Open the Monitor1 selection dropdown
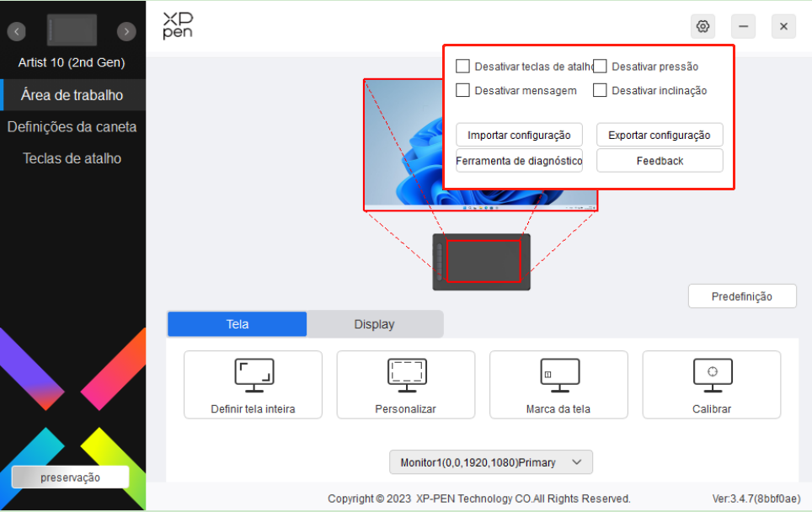This screenshot has width=812, height=512. click(x=491, y=462)
